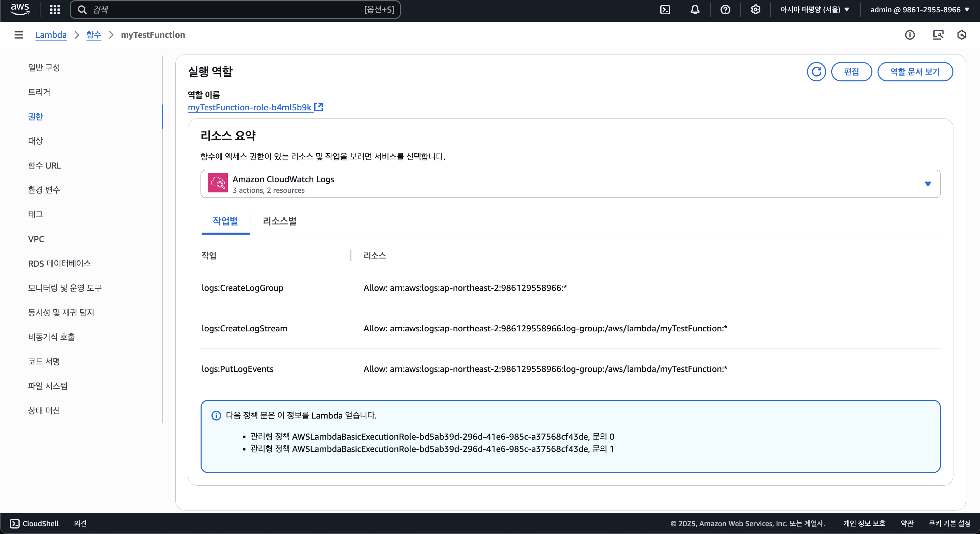Image resolution: width=980 pixels, height=534 pixels.
Task: Click in the top search field
Action: tap(228, 10)
